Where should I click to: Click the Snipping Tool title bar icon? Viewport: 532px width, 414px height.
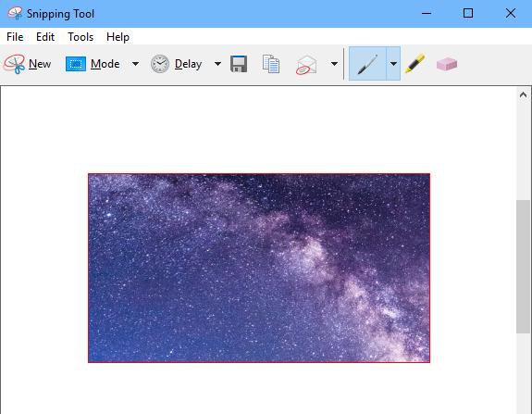point(15,14)
